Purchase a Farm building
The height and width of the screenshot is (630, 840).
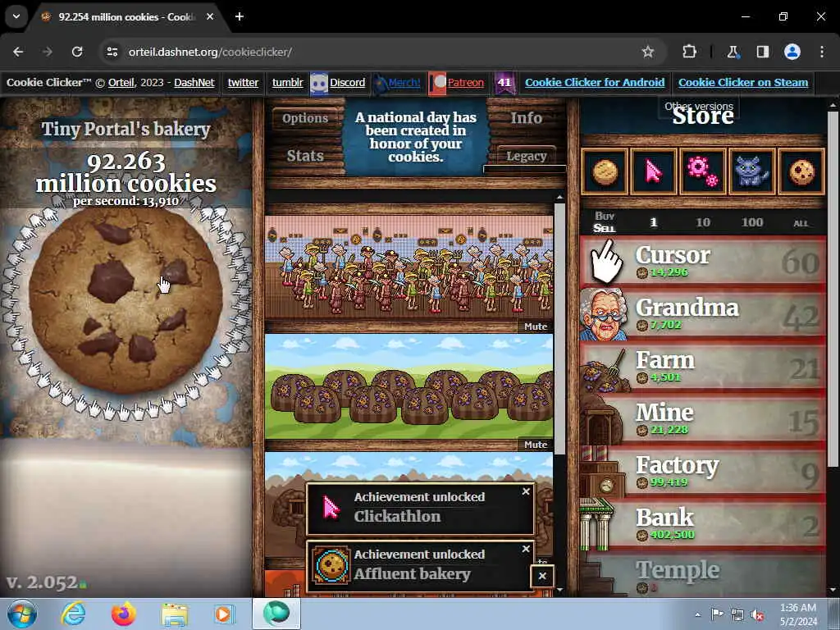(703, 367)
